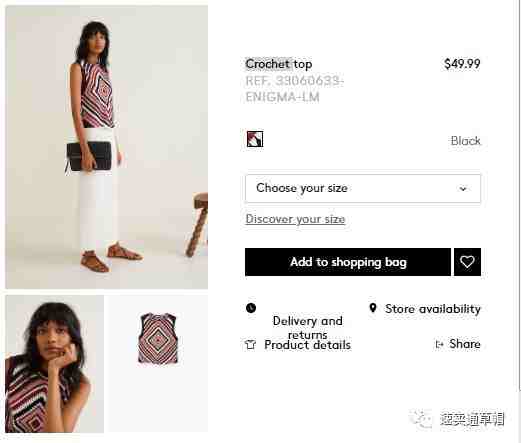Screen dimensions: 521x443
Task: Check Store availability
Action: [432, 309]
